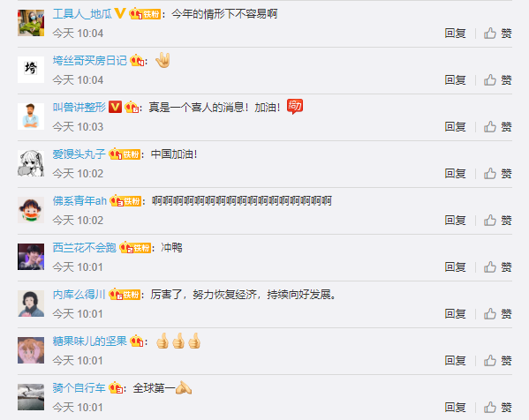Image resolution: width=529 pixels, height=420 pixels.
Task: Open the profile of 垮丝哥买房日记
Action: click(x=90, y=61)
